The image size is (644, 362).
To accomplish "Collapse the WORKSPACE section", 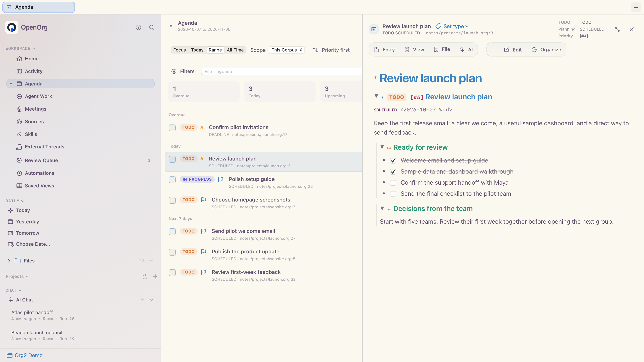I will (21, 48).
